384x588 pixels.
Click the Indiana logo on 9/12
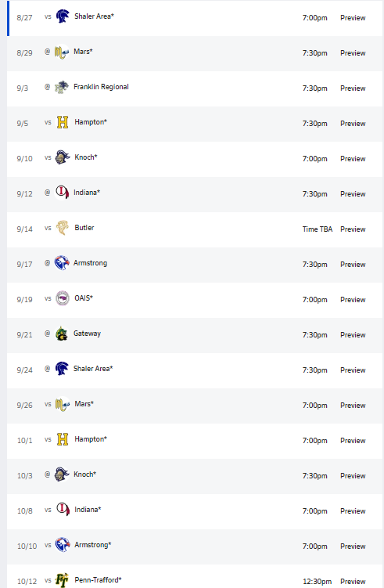coord(62,193)
